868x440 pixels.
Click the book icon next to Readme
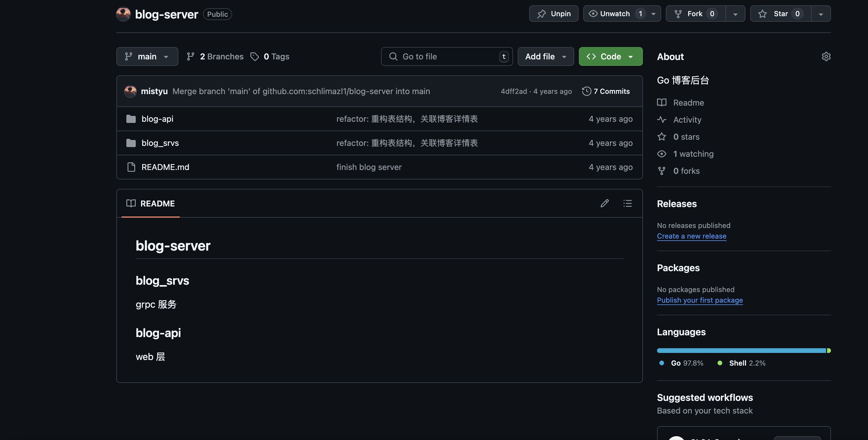coord(661,102)
